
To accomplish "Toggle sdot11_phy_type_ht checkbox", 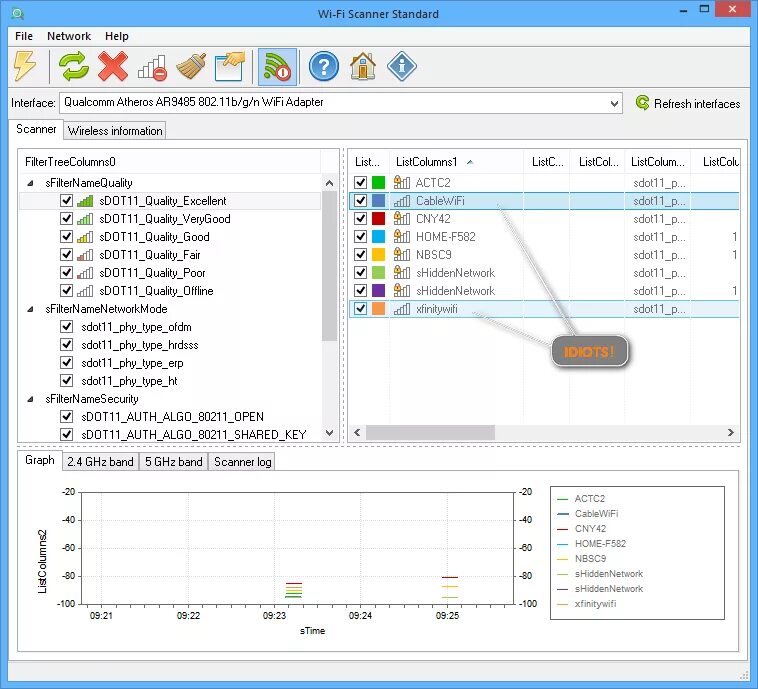I will click(x=66, y=381).
